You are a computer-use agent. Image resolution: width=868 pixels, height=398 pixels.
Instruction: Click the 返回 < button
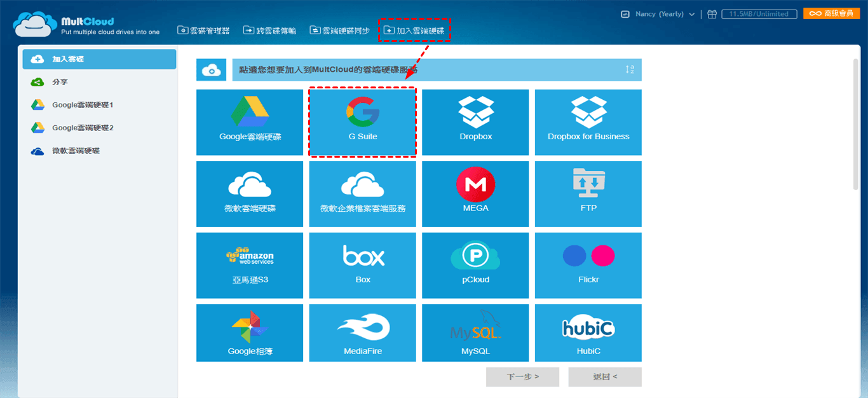[x=605, y=377]
